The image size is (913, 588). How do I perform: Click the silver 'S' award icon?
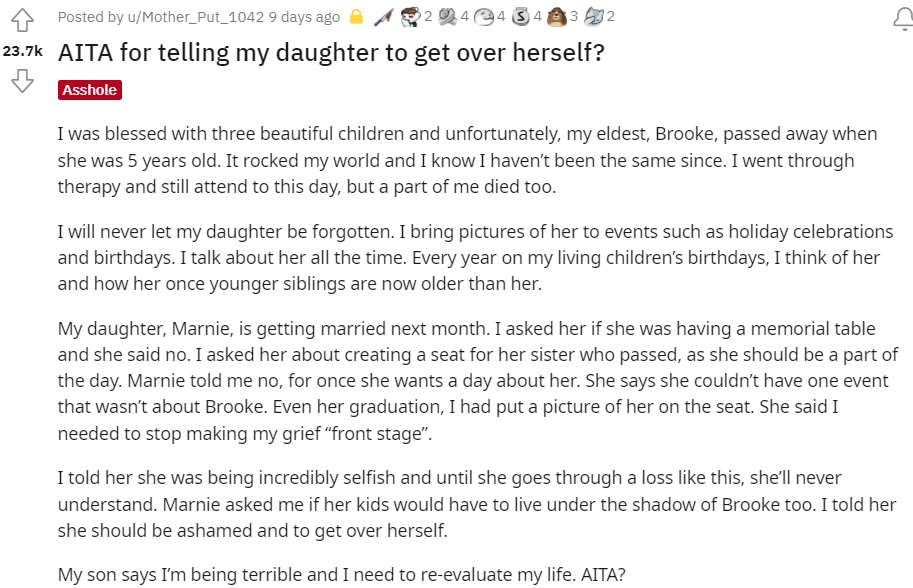(x=522, y=17)
